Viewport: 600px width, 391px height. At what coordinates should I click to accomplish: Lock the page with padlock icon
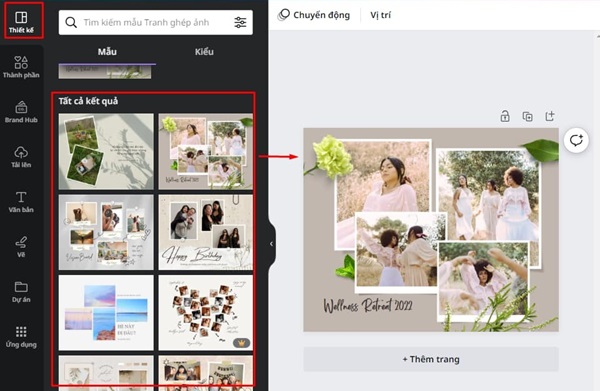tap(505, 116)
